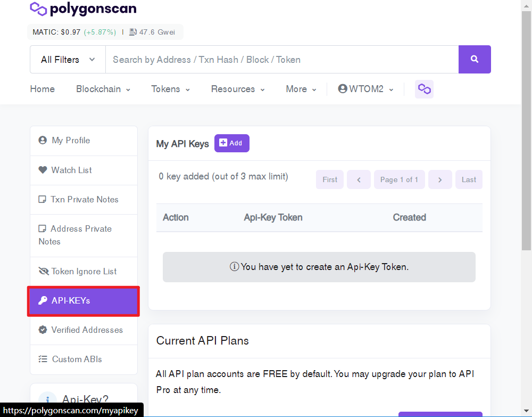Open Verified Addresses in sidebar
The image size is (532, 417).
click(84, 330)
